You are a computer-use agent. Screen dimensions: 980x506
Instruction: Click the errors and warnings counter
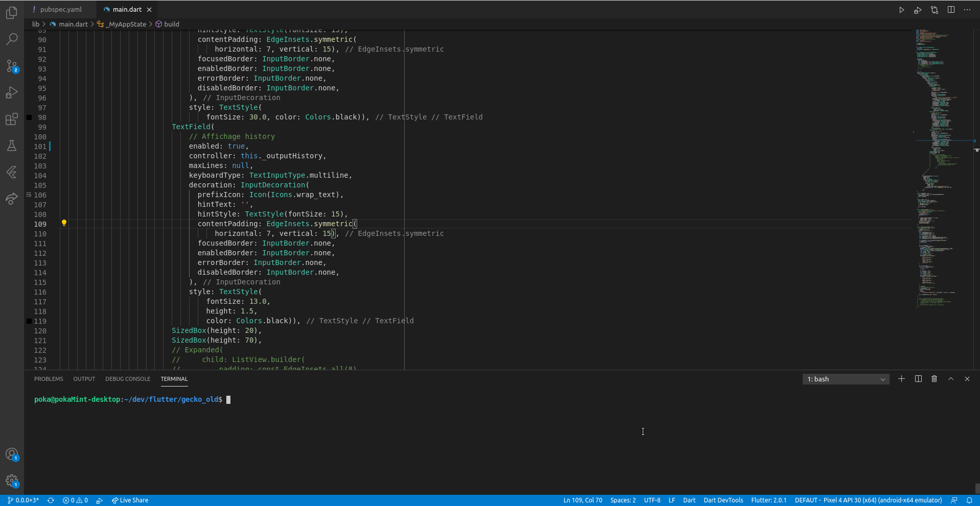click(75, 500)
